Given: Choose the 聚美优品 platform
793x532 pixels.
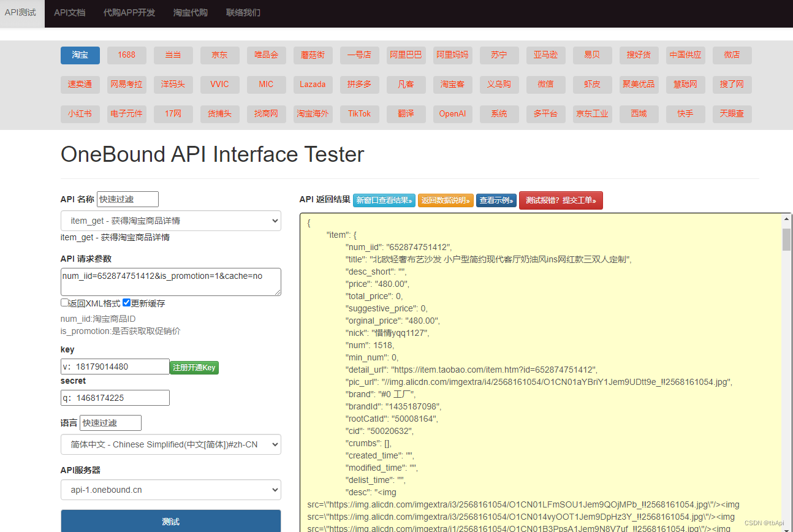Looking at the screenshot, I should click(x=639, y=85).
